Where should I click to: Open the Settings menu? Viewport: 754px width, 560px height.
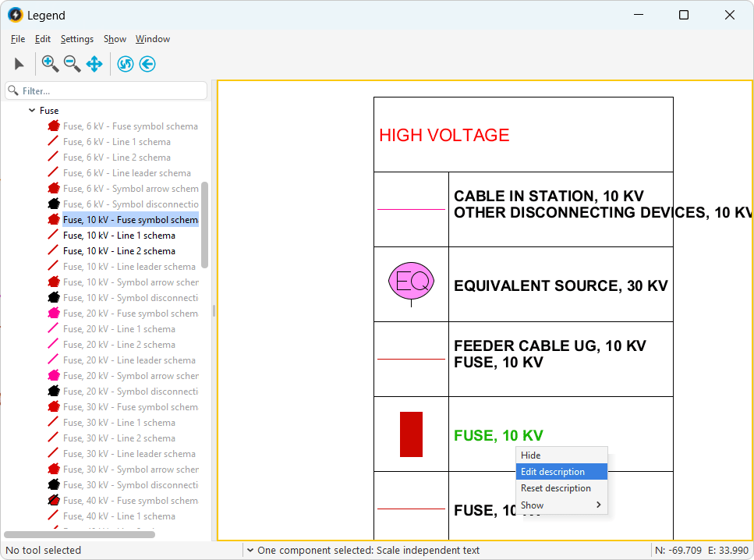click(77, 39)
